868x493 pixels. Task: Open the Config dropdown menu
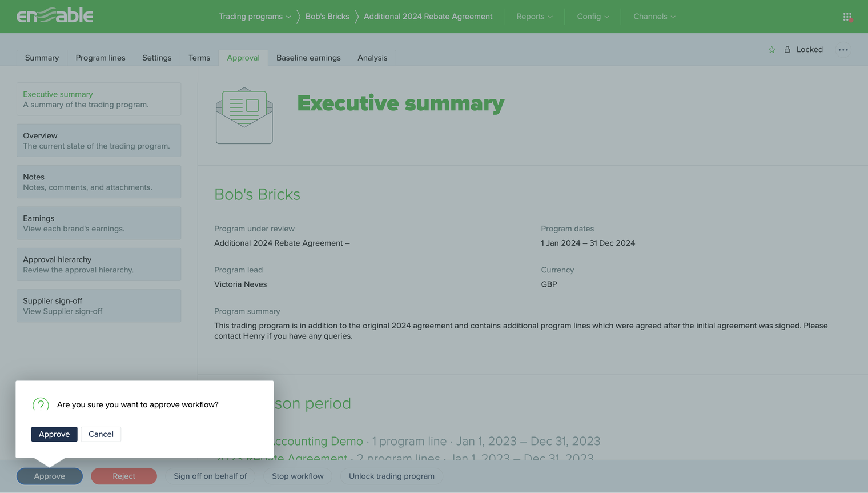click(593, 17)
